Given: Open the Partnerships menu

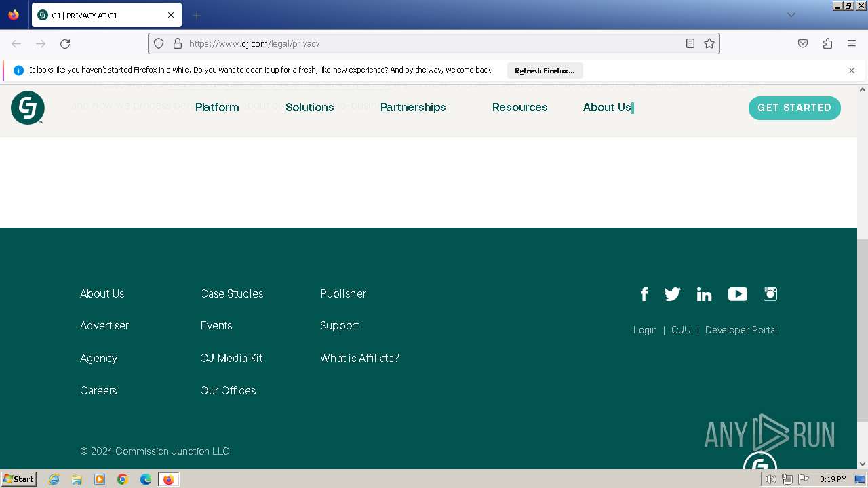Looking at the screenshot, I should coord(413,107).
